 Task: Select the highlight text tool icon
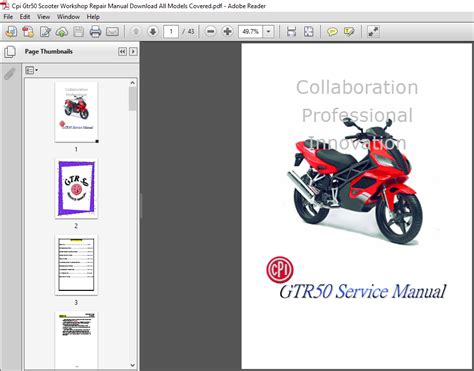click(x=349, y=32)
